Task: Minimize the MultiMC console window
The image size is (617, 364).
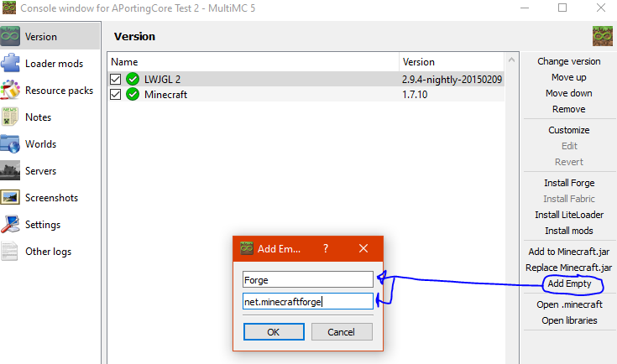Action: coord(525,8)
